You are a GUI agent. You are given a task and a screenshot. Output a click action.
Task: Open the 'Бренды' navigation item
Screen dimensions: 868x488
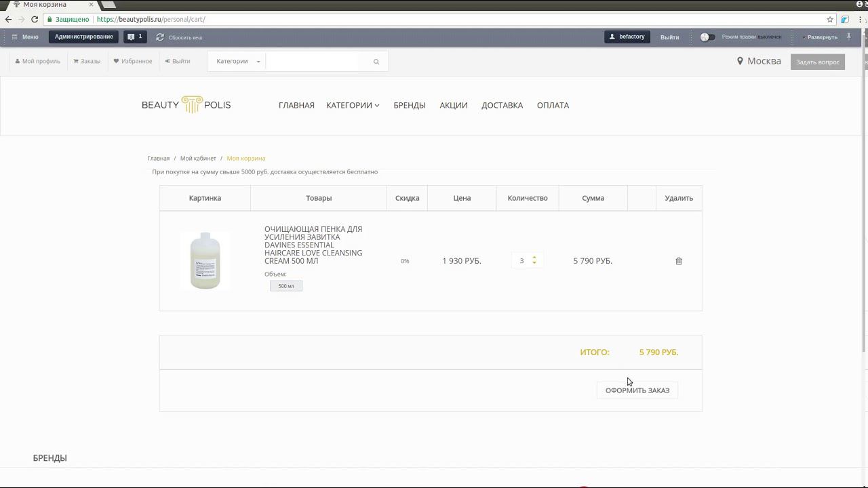tap(410, 105)
